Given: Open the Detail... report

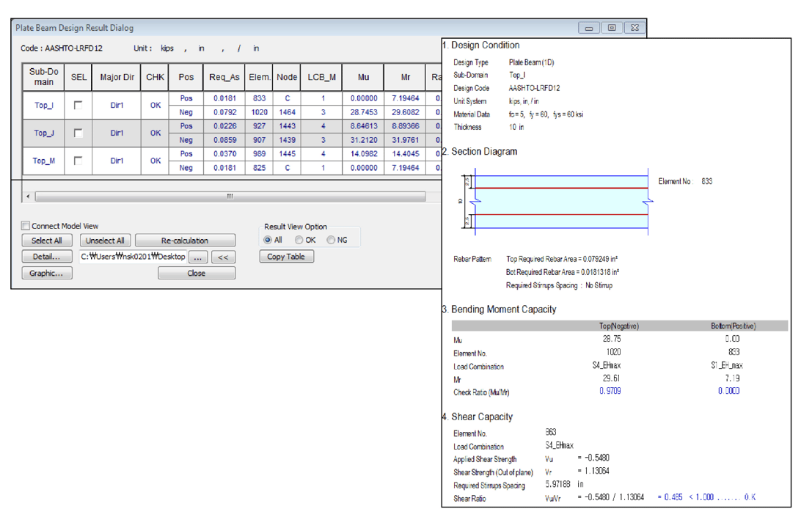Looking at the screenshot, I should (47, 257).
